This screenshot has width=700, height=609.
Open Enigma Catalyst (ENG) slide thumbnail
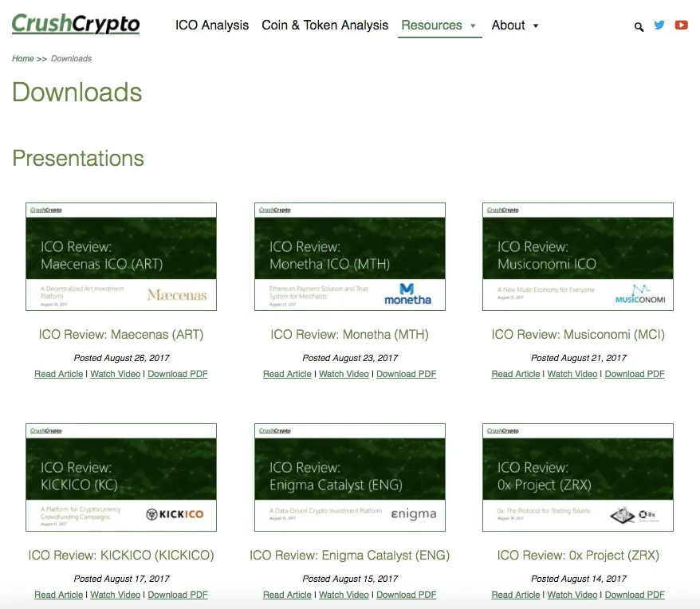click(349, 477)
